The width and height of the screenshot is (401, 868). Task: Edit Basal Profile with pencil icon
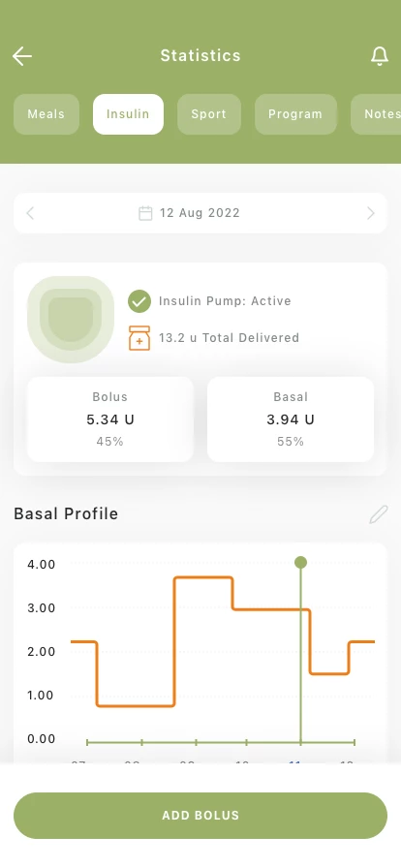(x=379, y=514)
